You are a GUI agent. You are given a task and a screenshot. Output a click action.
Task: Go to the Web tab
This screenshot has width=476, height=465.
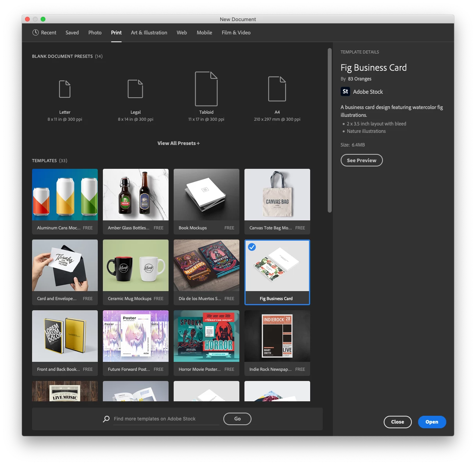182,32
